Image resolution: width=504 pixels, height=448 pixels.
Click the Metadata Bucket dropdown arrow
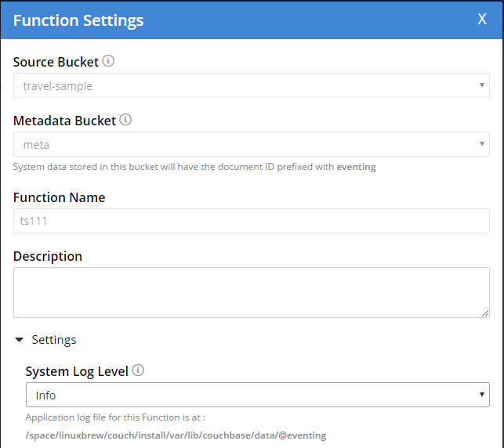tap(482, 144)
